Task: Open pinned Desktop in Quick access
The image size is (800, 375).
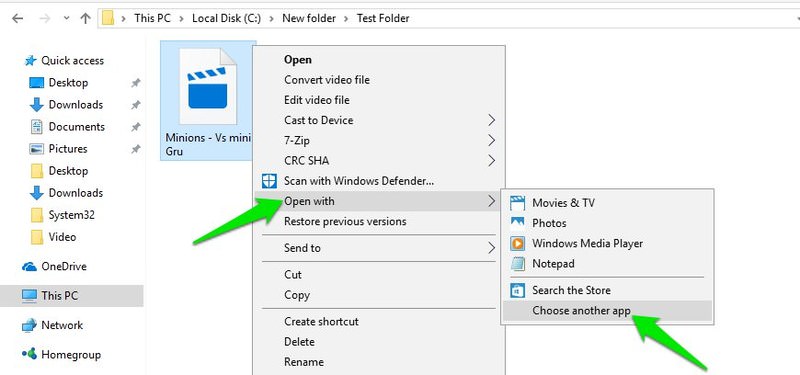Action: coord(68,83)
